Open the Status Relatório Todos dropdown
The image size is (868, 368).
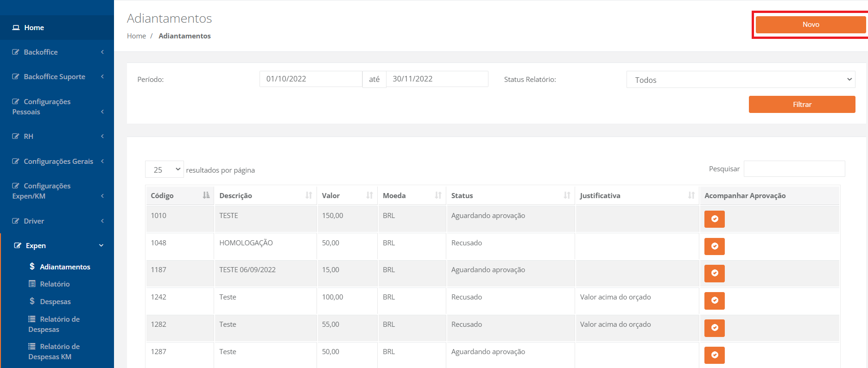(x=741, y=80)
